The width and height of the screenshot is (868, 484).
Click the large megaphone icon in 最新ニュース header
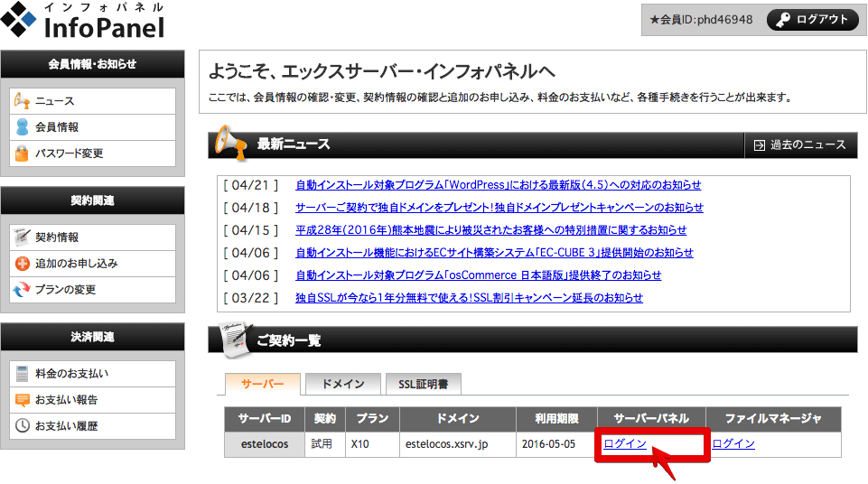[x=231, y=143]
